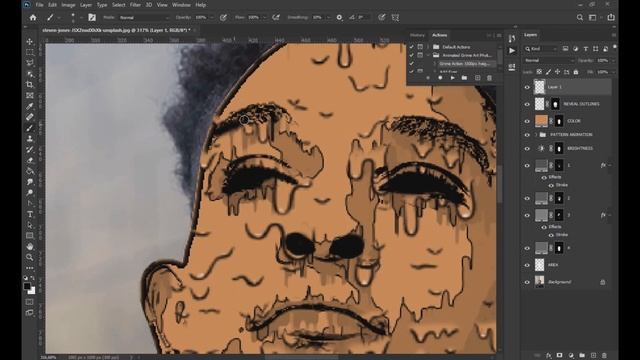Open the Image menu
Image resolution: width=640 pixels, height=360 pixels.
68,5
